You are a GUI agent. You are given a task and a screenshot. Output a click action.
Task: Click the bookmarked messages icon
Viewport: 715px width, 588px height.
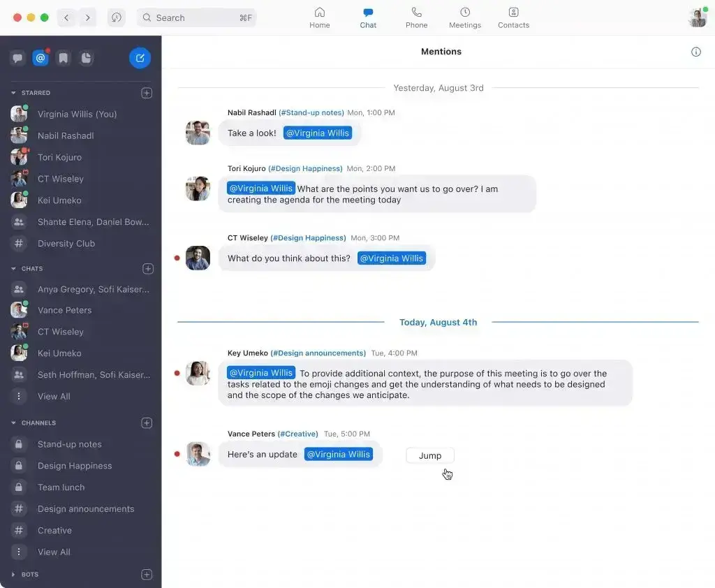coord(64,58)
